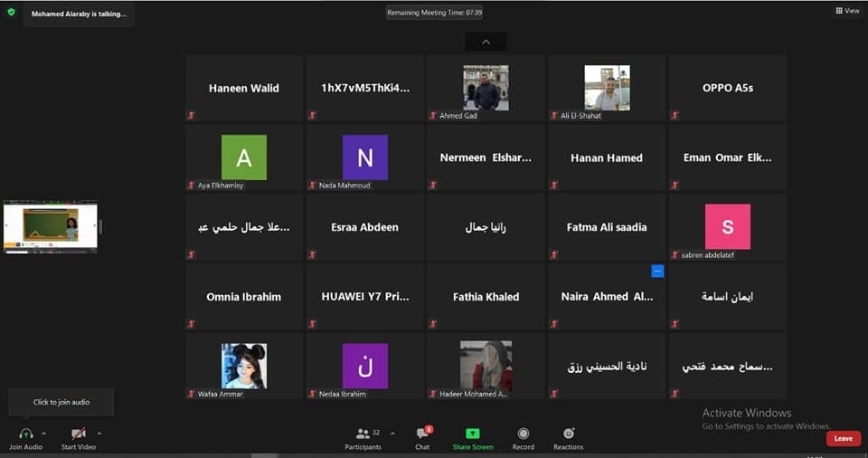This screenshot has height=458, width=868.
Task: Click the name Fatma Ali saadia
Action: pyautogui.click(x=607, y=227)
